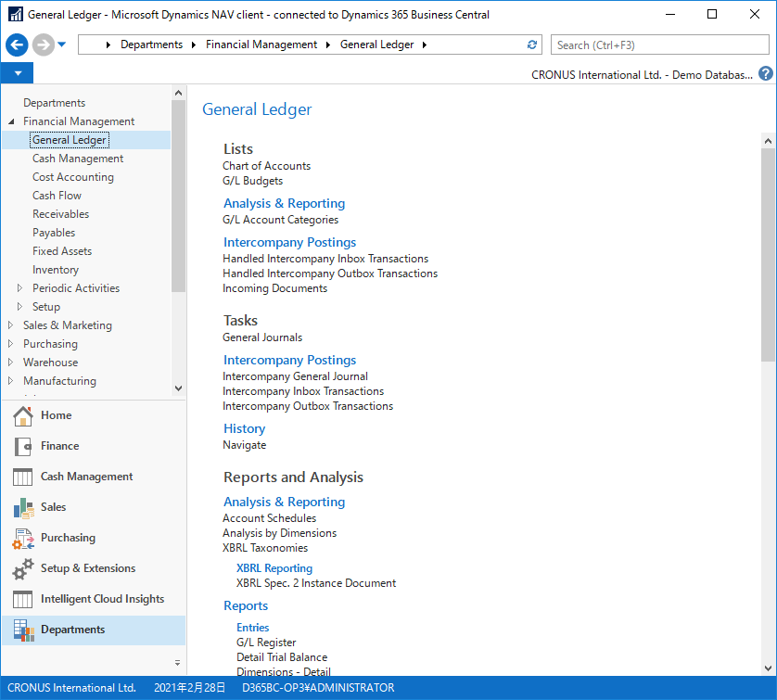
Task: Click the main content vertical scrollbar thumb
Action: coord(768,255)
